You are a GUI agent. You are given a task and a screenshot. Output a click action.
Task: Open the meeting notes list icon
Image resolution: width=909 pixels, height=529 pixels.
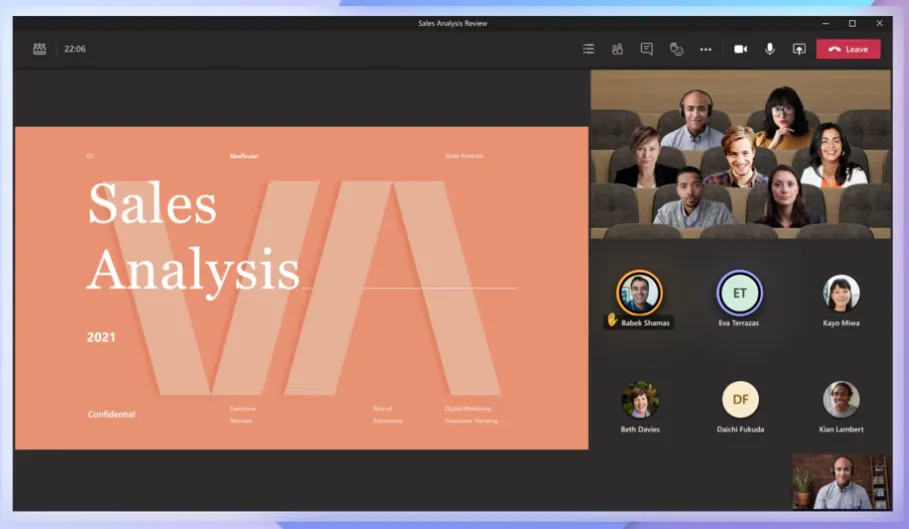(588, 49)
